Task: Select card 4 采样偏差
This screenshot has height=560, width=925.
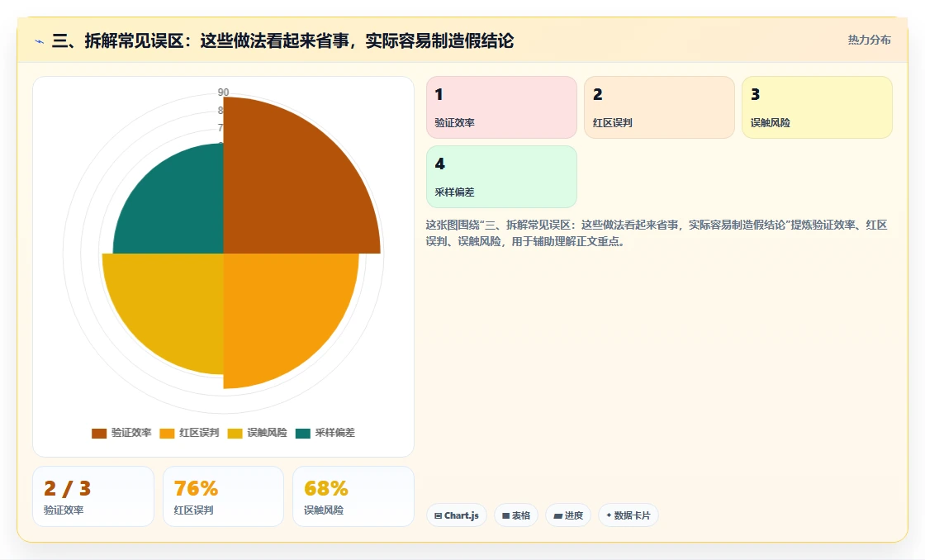Action: tap(501, 177)
